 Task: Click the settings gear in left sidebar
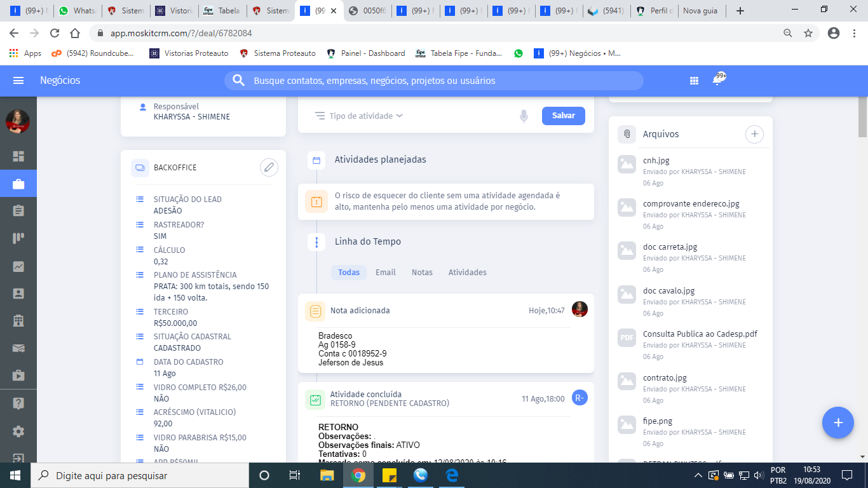coord(18,431)
